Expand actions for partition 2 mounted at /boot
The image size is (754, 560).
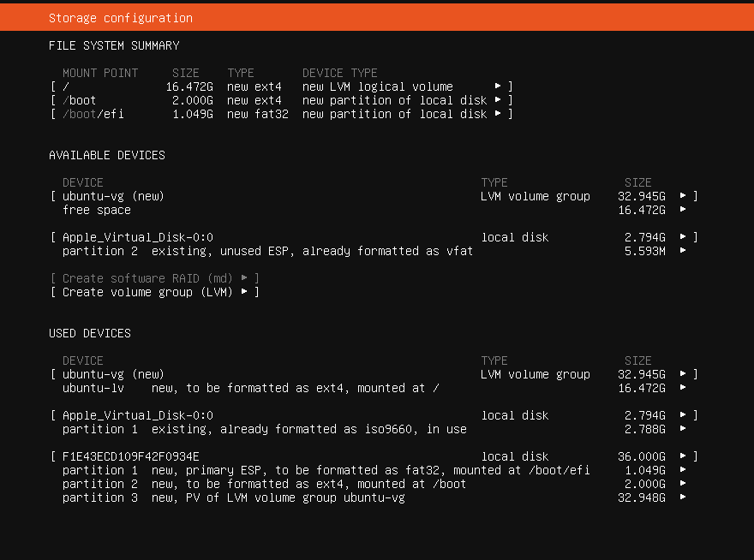684,484
